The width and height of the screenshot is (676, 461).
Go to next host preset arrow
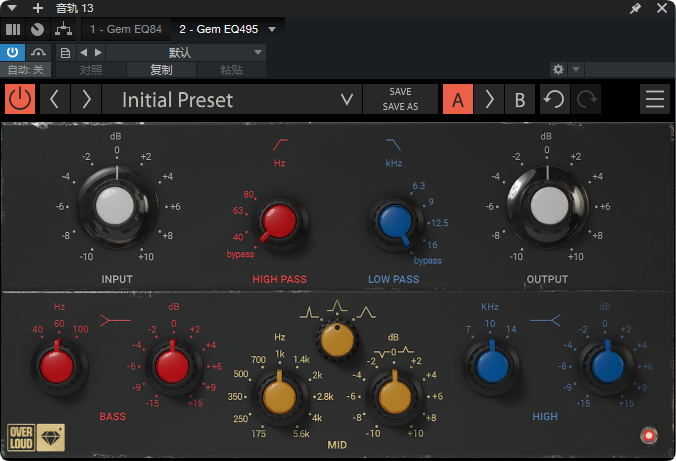click(x=98, y=53)
